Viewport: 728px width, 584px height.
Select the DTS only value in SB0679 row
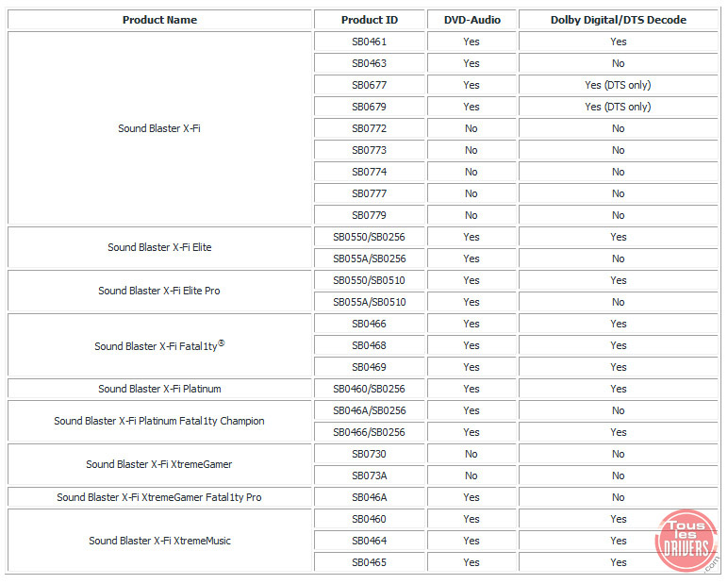(618, 107)
